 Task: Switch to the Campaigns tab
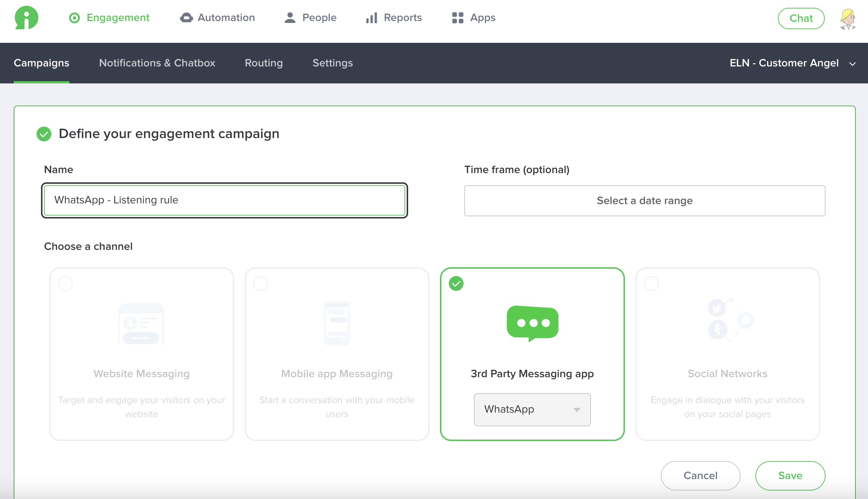point(41,63)
